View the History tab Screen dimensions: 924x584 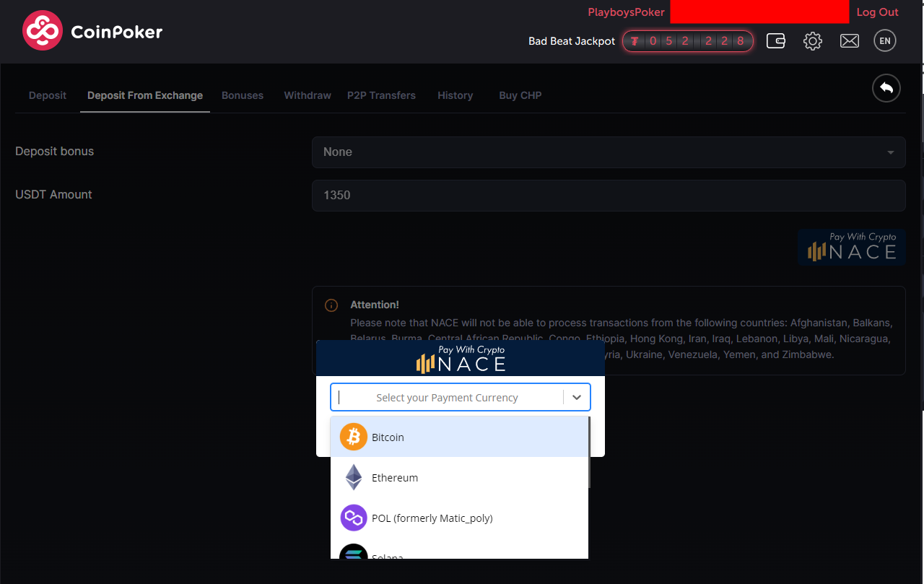[x=455, y=95]
